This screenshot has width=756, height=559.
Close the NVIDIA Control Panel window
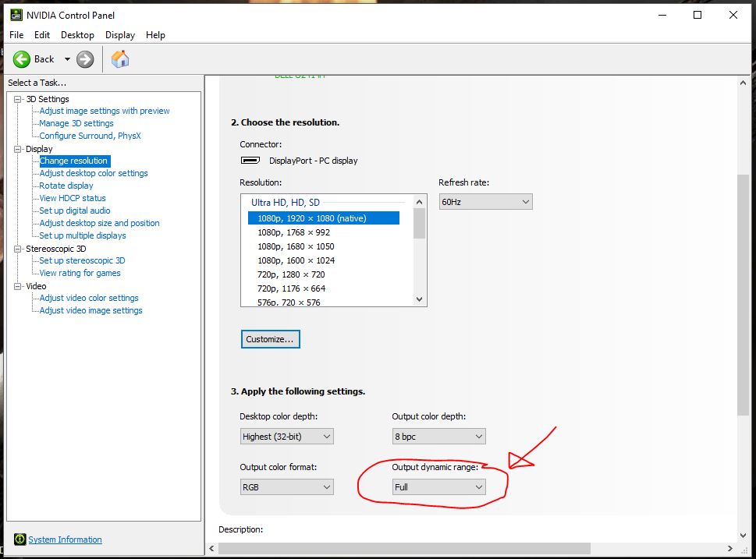coord(733,15)
